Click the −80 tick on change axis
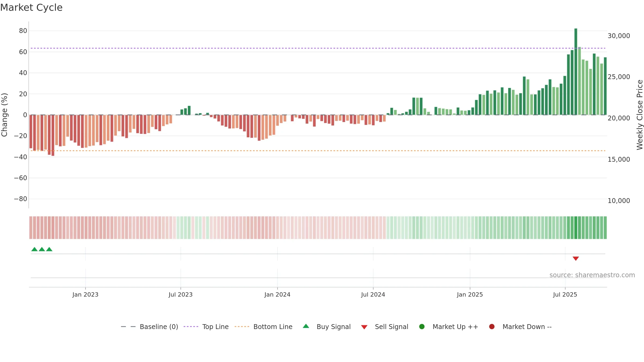Screen dimensions: 644x362 coord(21,199)
